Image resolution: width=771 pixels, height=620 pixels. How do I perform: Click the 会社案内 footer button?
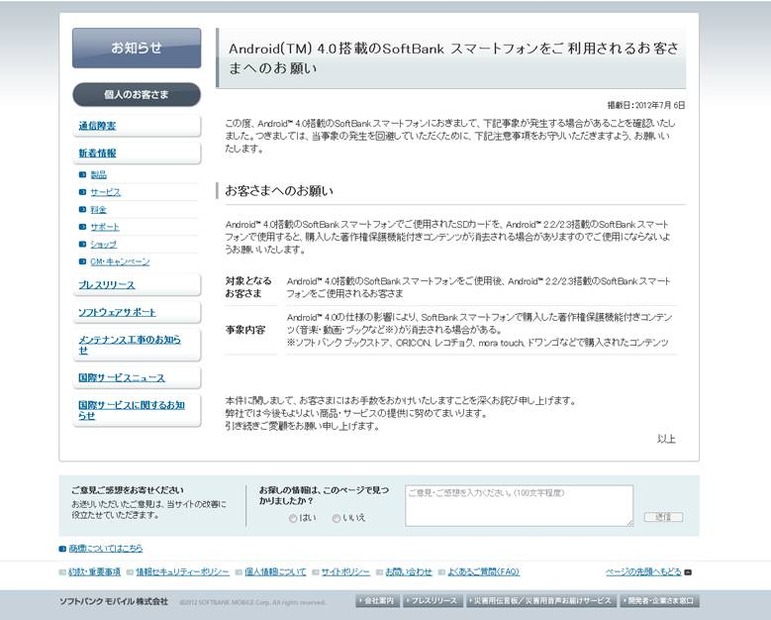[378, 601]
